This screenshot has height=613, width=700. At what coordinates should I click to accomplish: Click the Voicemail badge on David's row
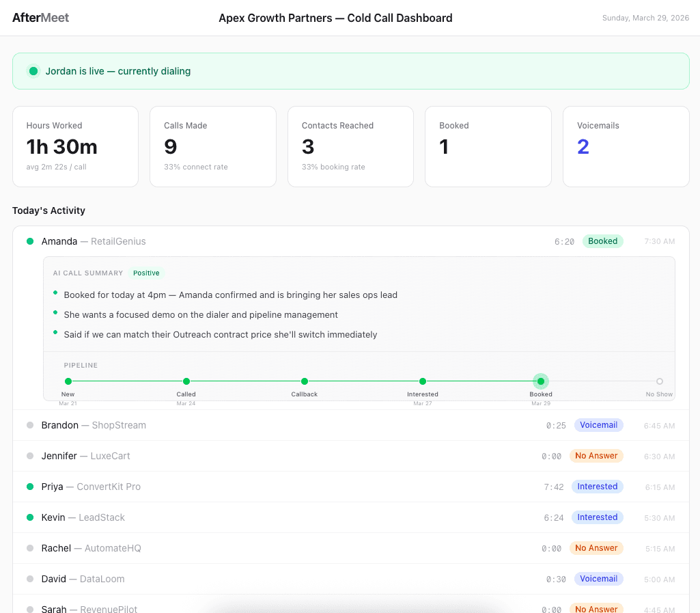click(598, 578)
